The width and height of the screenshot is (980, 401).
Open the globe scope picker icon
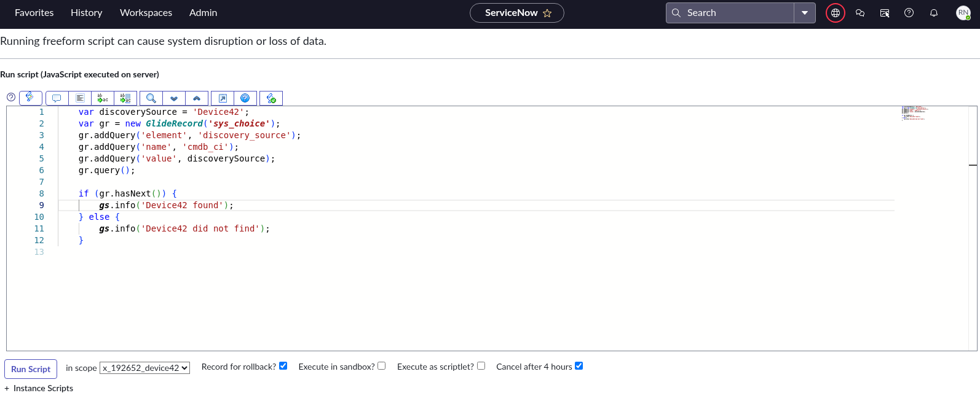coord(836,13)
